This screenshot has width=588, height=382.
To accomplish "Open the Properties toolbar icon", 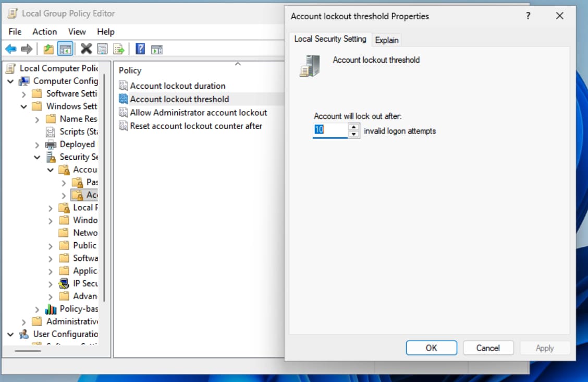I will pyautogui.click(x=103, y=49).
